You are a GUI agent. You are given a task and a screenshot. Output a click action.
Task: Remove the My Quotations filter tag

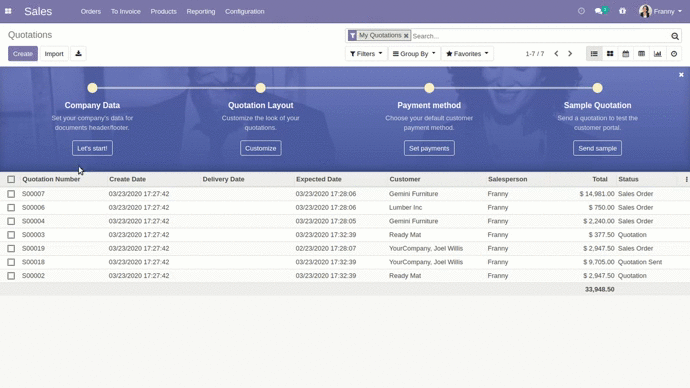pyautogui.click(x=406, y=35)
